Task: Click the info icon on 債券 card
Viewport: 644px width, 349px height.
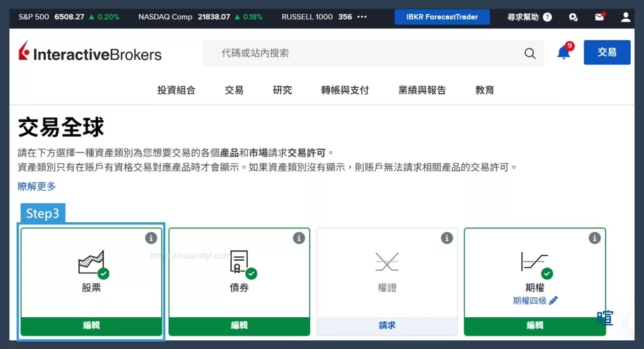Action: point(299,238)
